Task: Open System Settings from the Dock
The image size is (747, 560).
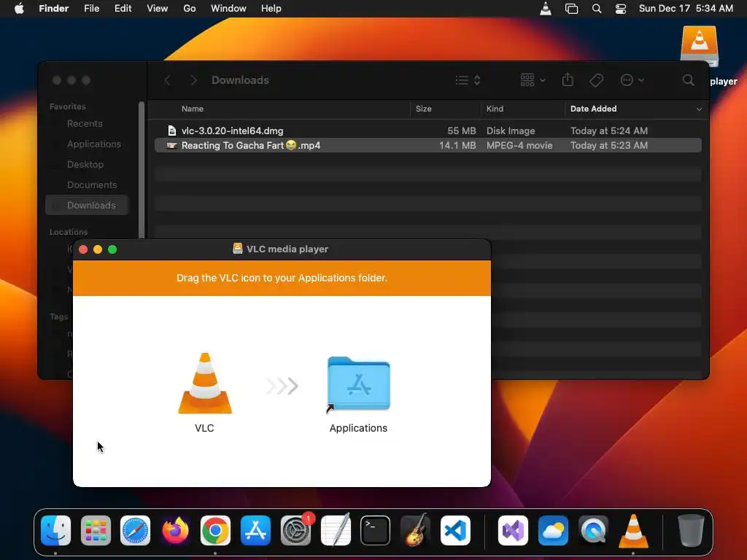Action: point(295,530)
